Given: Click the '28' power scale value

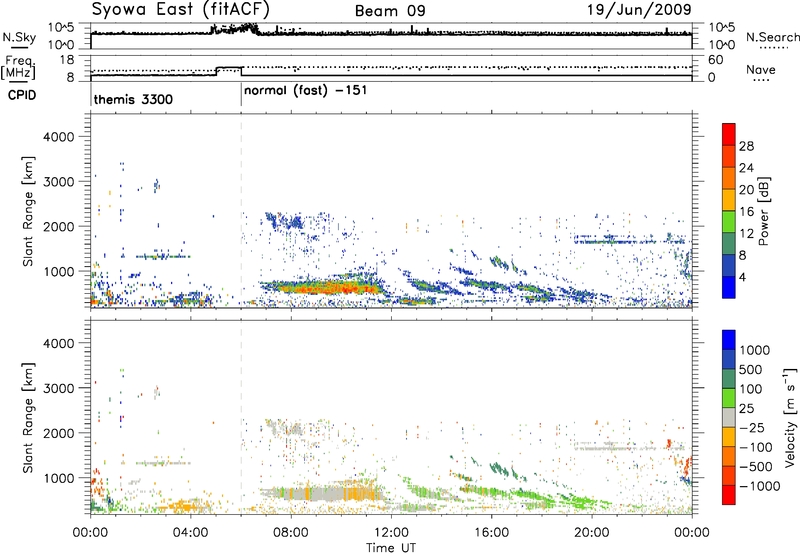Looking at the screenshot, I should coord(746,146).
